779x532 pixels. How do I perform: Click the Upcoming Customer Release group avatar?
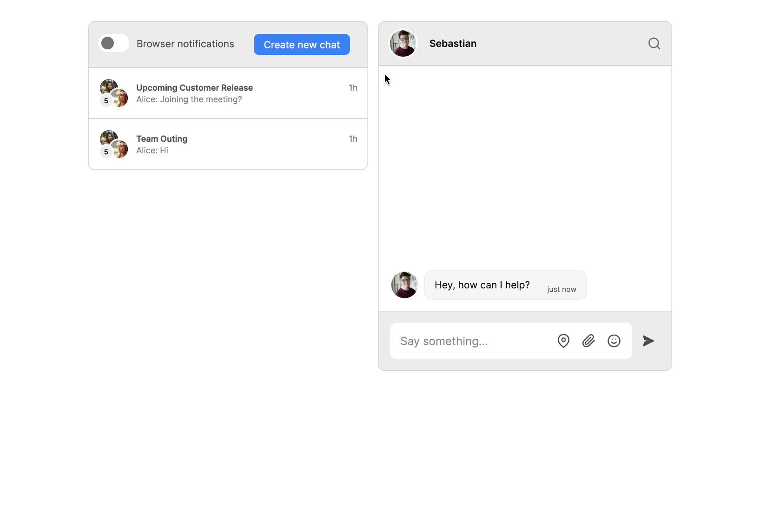(x=114, y=93)
